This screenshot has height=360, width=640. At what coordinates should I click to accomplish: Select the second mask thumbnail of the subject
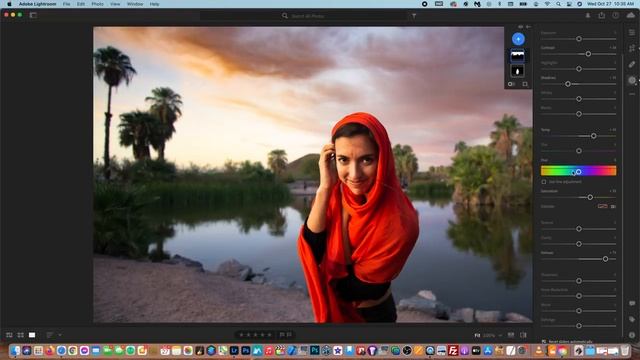pos(518,71)
